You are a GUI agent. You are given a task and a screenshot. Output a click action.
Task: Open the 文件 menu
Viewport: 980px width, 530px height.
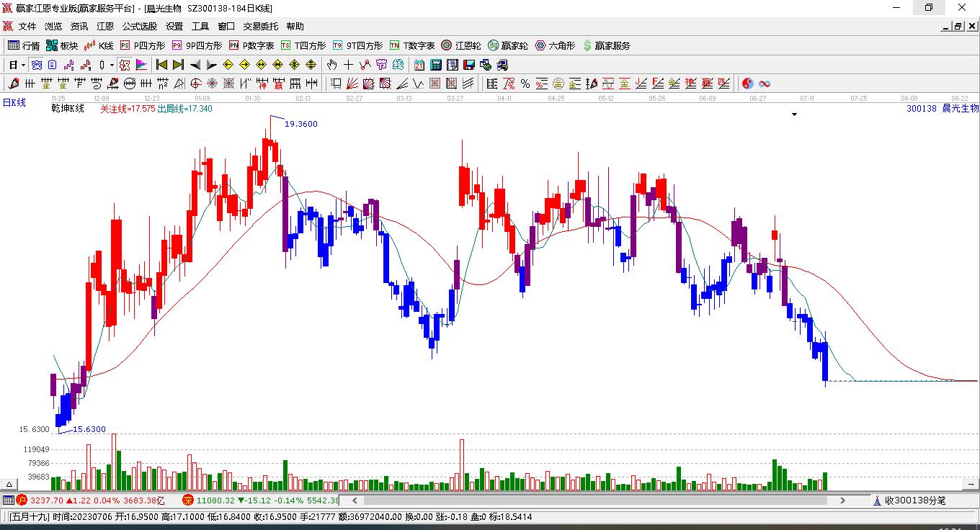coord(27,27)
